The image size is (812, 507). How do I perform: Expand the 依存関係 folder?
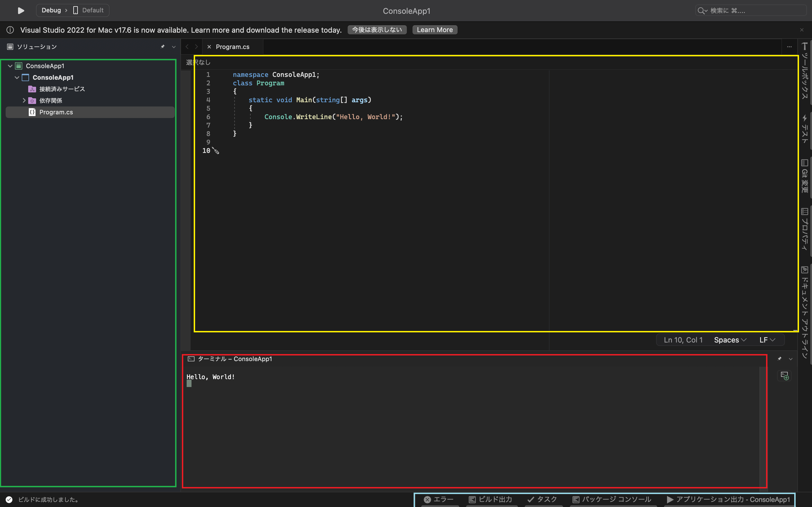click(x=24, y=100)
